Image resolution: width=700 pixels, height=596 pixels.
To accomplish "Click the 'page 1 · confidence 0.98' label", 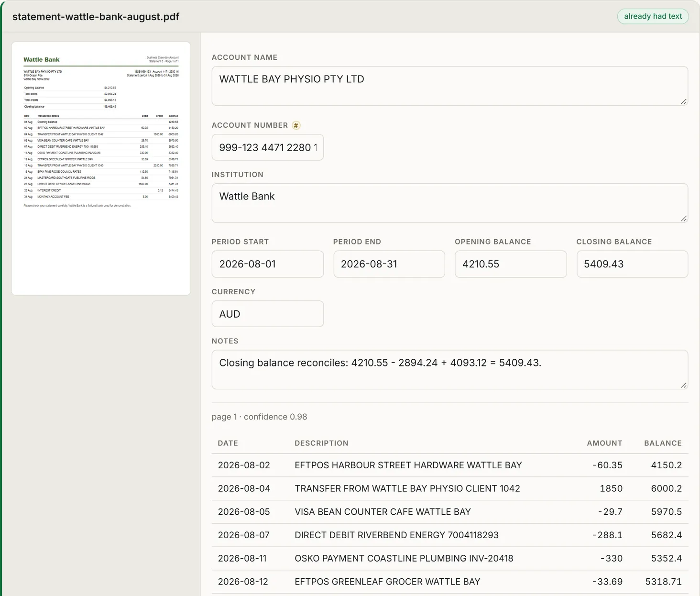I will (259, 417).
